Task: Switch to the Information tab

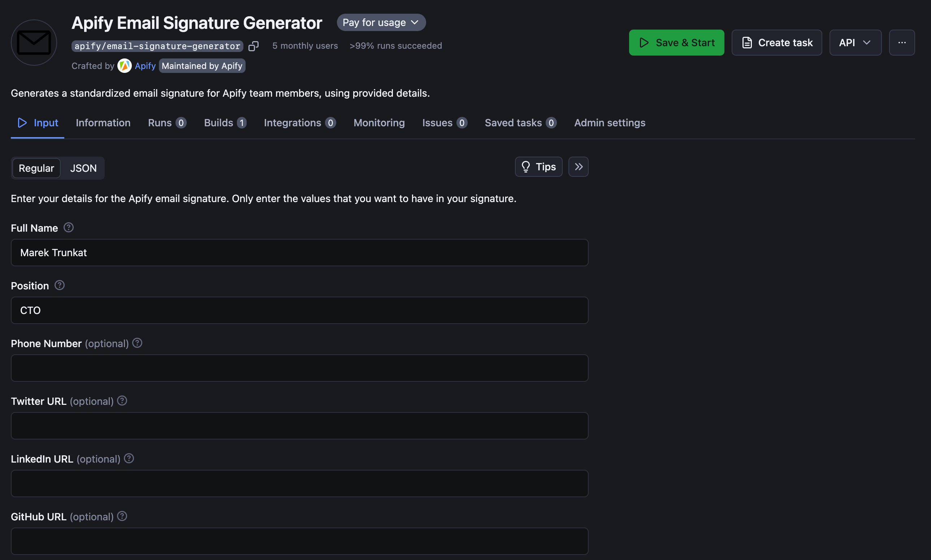Action: coord(103,123)
